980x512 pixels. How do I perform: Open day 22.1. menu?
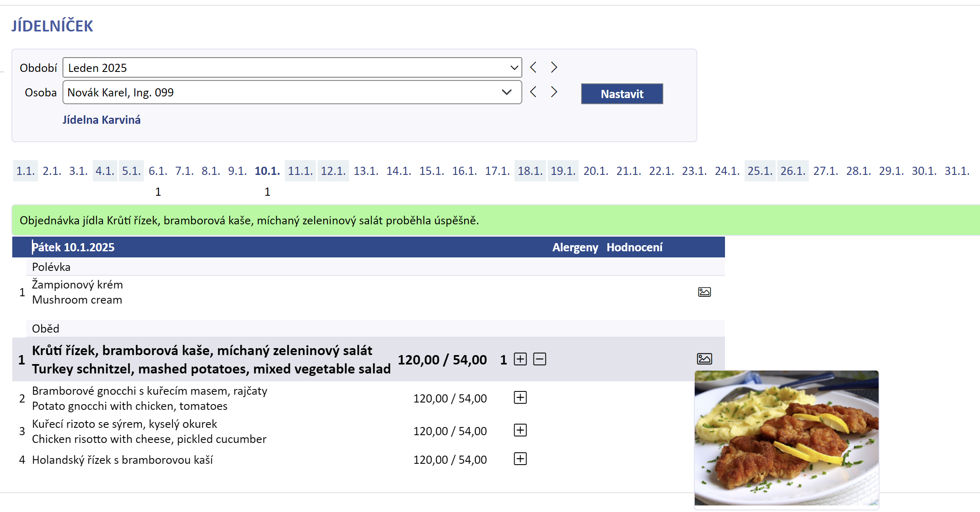(662, 171)
